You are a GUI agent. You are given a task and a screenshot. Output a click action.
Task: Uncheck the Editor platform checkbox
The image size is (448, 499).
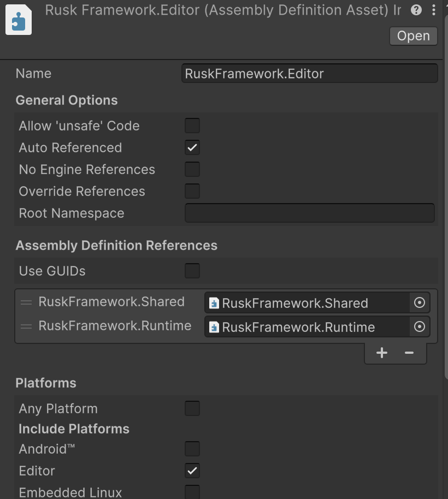pos(192,471)
